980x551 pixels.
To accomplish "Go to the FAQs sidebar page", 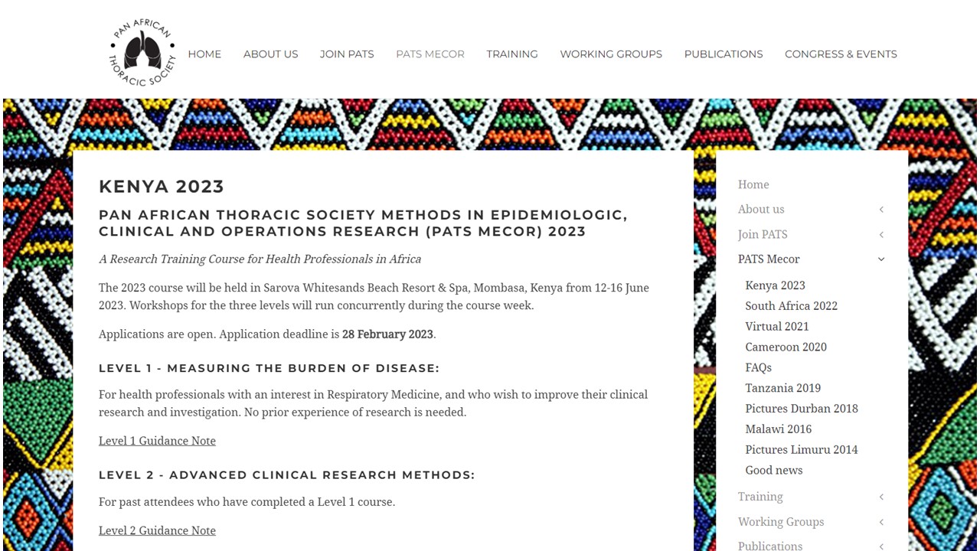I will (758, 368).
